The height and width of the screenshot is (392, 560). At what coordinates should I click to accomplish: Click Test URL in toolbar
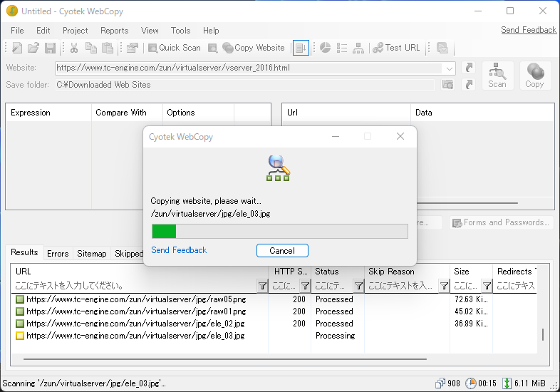coord(396,48)
